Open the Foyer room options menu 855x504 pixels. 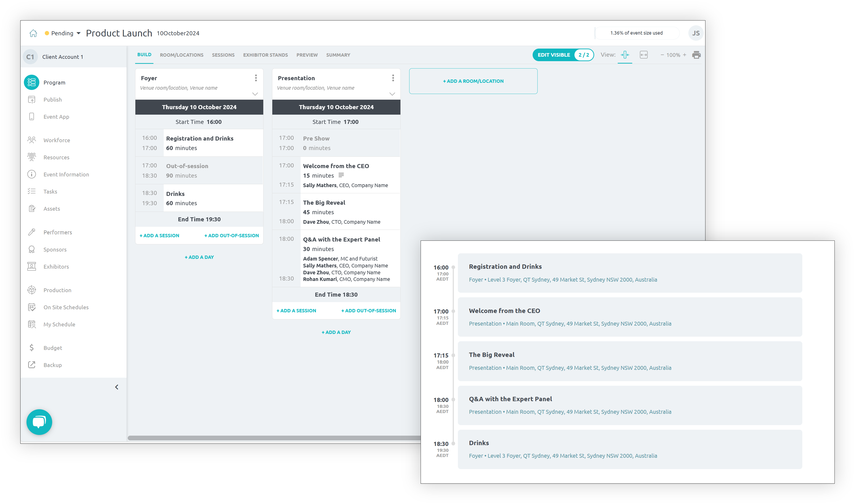click(x=256, y=78)
